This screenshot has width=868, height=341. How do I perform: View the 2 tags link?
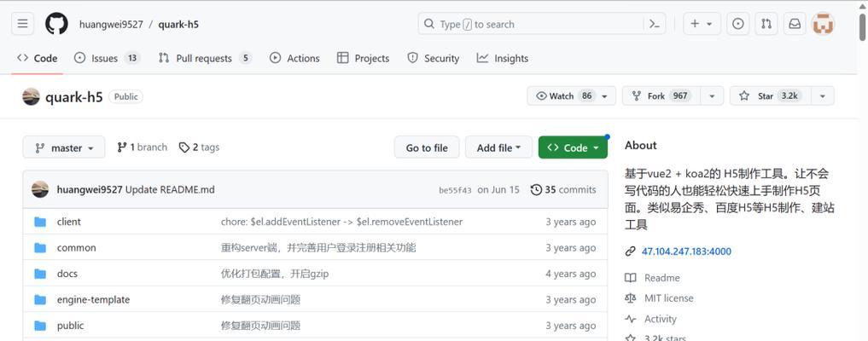click(x=199, y=147)
